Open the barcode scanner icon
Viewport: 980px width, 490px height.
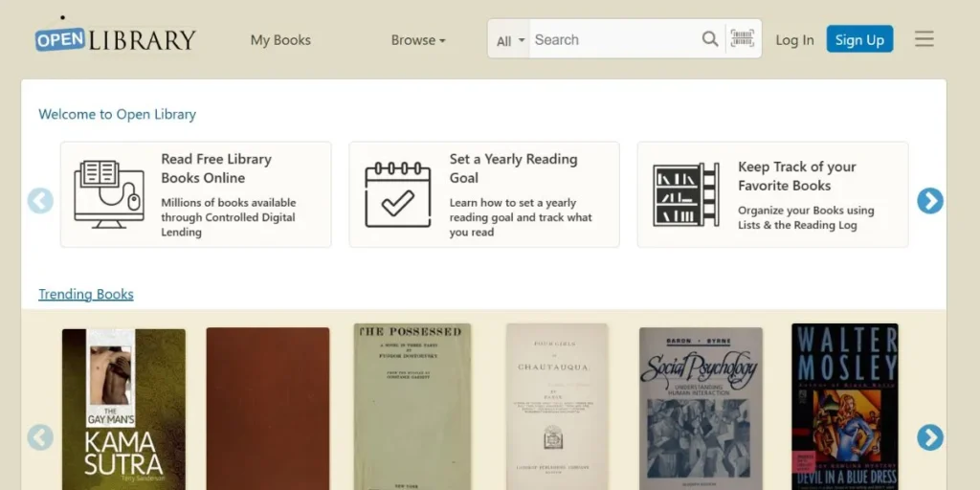[x=742, y=39]
